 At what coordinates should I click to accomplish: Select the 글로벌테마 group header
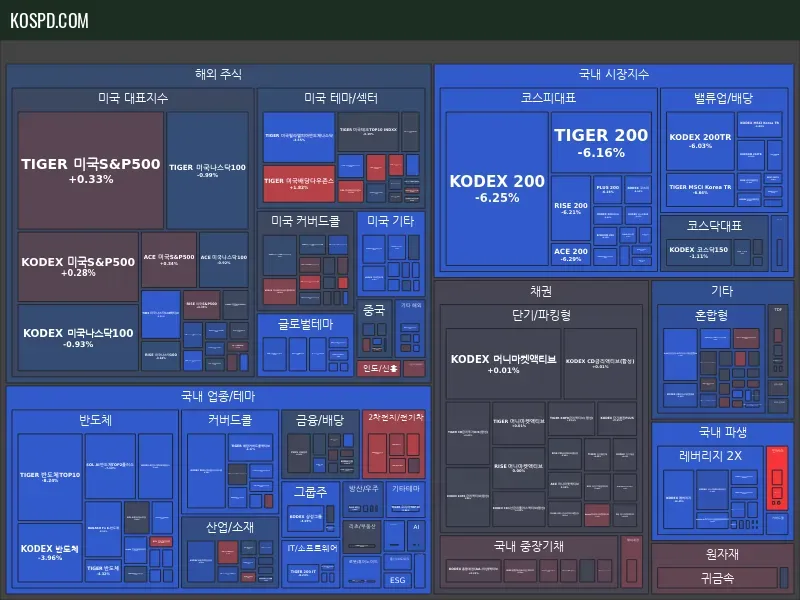(x=306, y=324)
